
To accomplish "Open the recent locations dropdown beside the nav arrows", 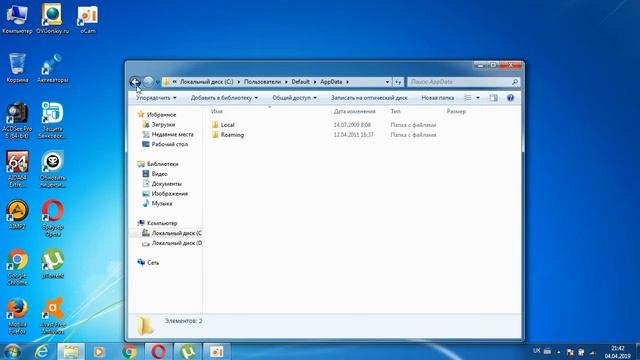I will pos(158,82).
